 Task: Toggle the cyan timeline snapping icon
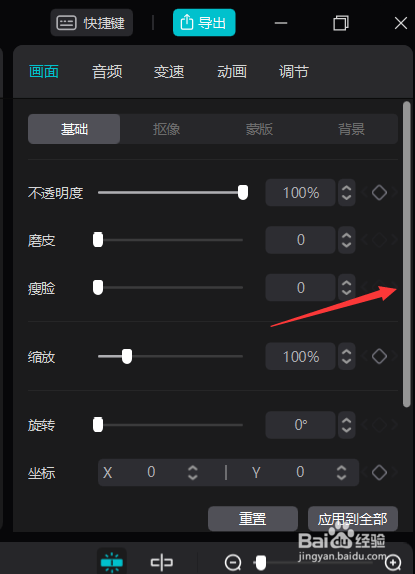[112, 562]
